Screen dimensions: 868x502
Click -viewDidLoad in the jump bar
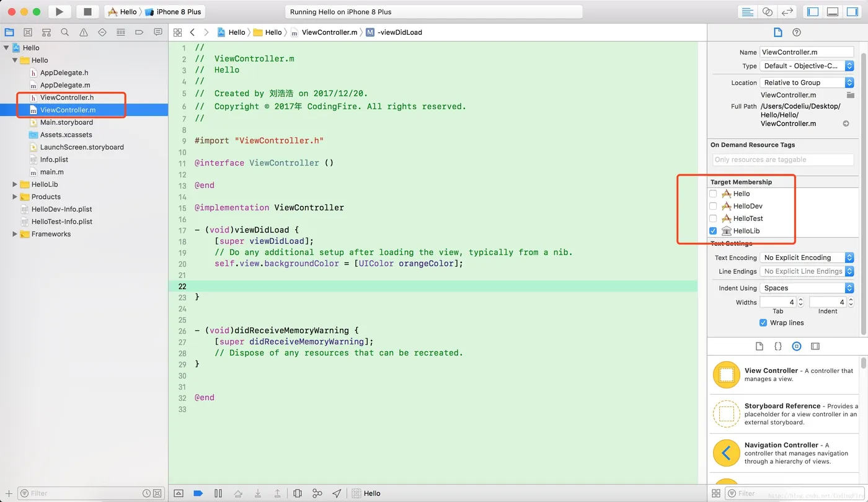[394, 32]
